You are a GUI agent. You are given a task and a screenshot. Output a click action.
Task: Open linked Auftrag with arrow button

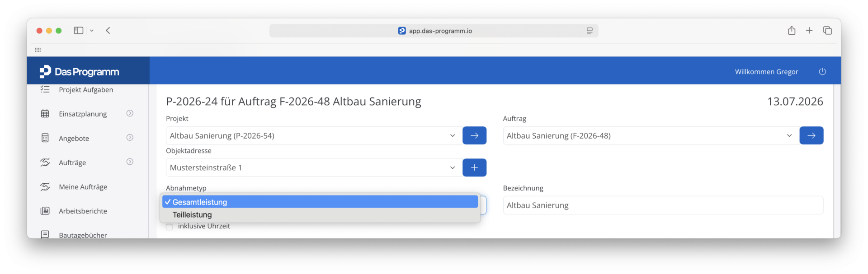pyautogui.click(x=811, y=135)
